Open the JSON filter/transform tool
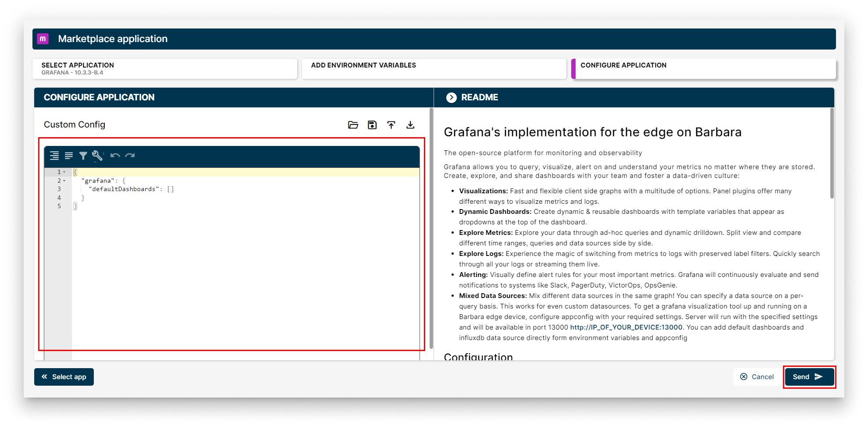868x426 pixels. pyautogui.click(x=83, y=156)
